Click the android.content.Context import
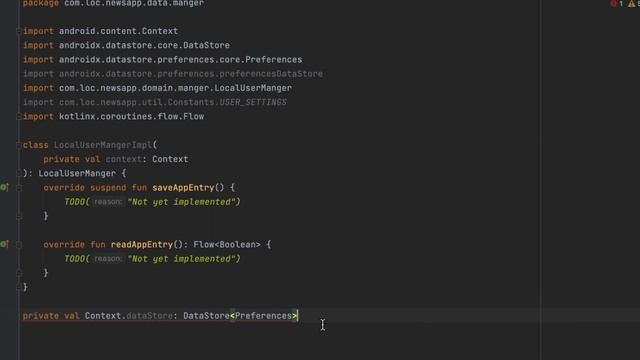This screenshot has width=640, height=360. pos(118,31)
